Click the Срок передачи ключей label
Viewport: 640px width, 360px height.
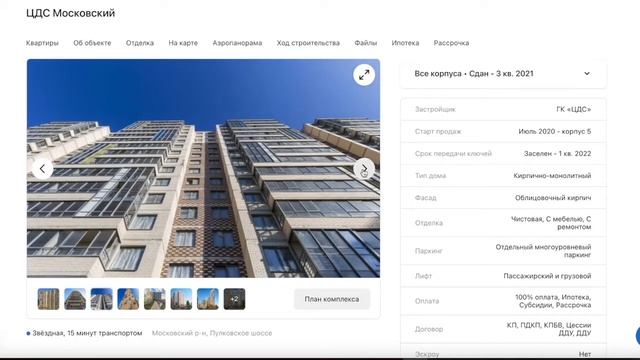pos(453,153)
